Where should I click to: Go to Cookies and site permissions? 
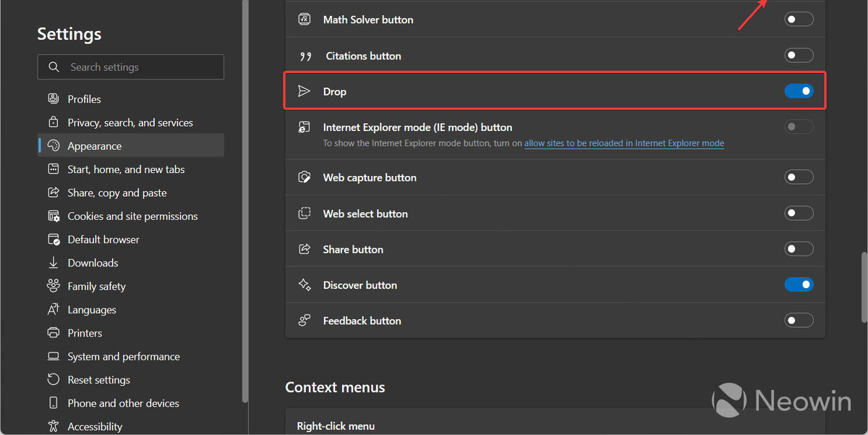click(132, 216)
